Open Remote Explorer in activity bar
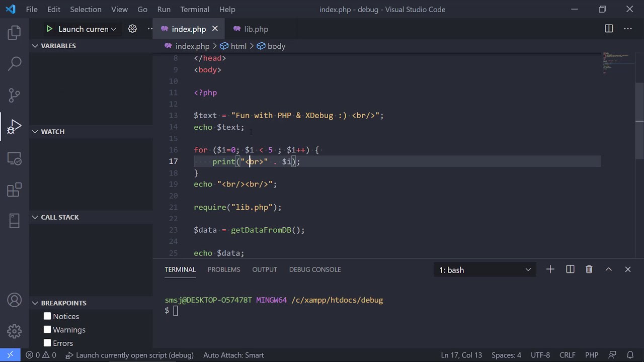Viewport: 644px width, 362px height. click(15, 159)
